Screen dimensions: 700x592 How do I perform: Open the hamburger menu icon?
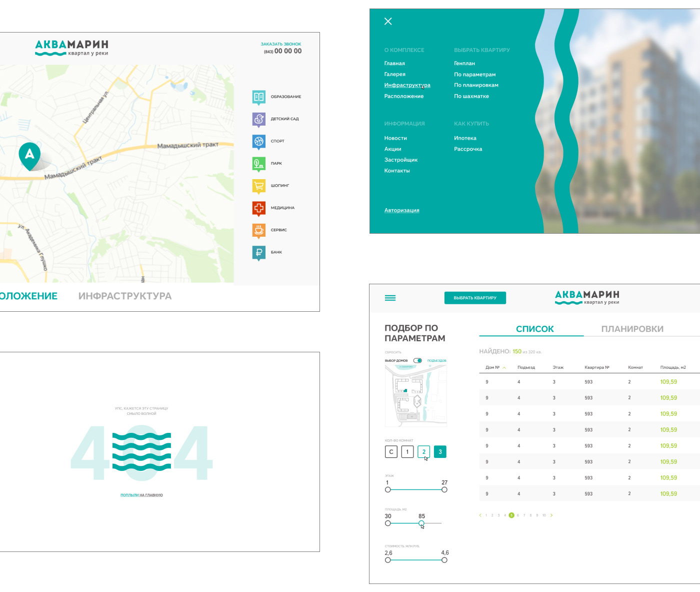coord(390,298)
